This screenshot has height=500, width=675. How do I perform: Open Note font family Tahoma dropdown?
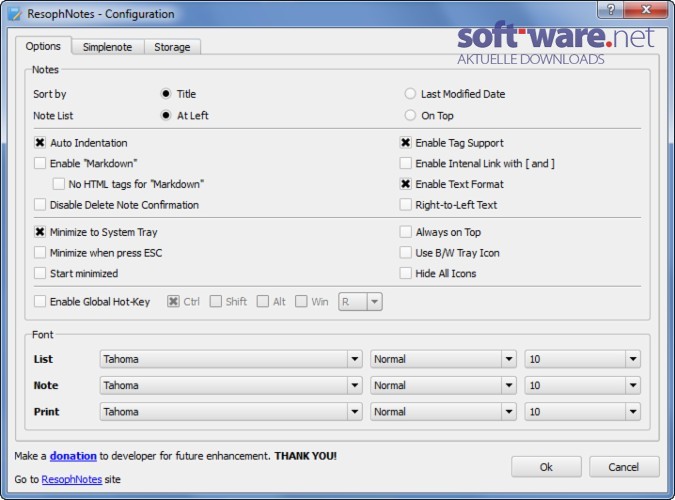coord(231,385)
